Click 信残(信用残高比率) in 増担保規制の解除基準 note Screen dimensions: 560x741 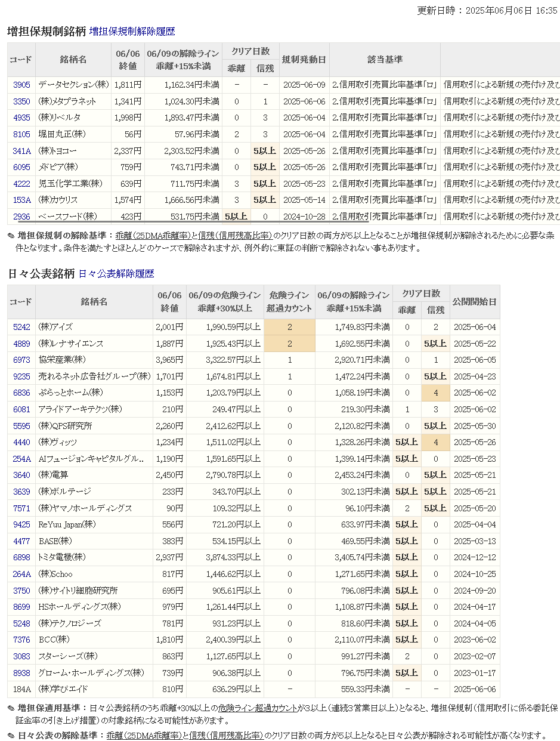click(235, 236)
